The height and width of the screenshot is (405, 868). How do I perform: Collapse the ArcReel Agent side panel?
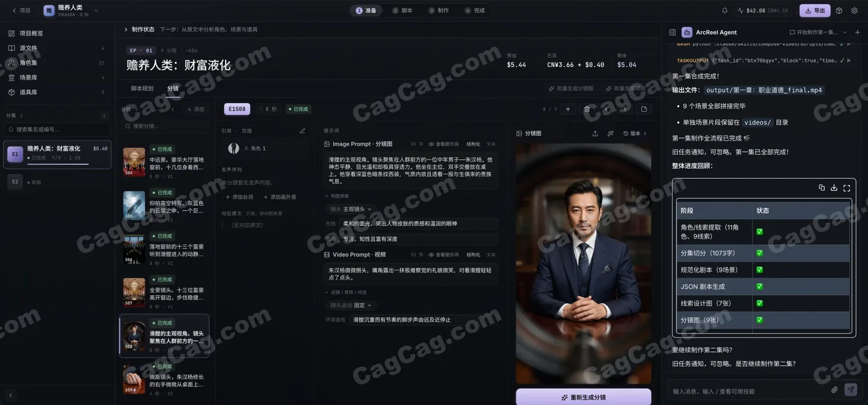click(x=672, y=32)
